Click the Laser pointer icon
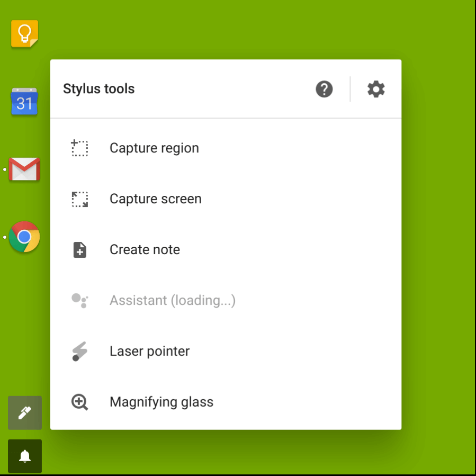Viewport: 476px width, 476px height. pyautogui.click(x=80, y=352)
